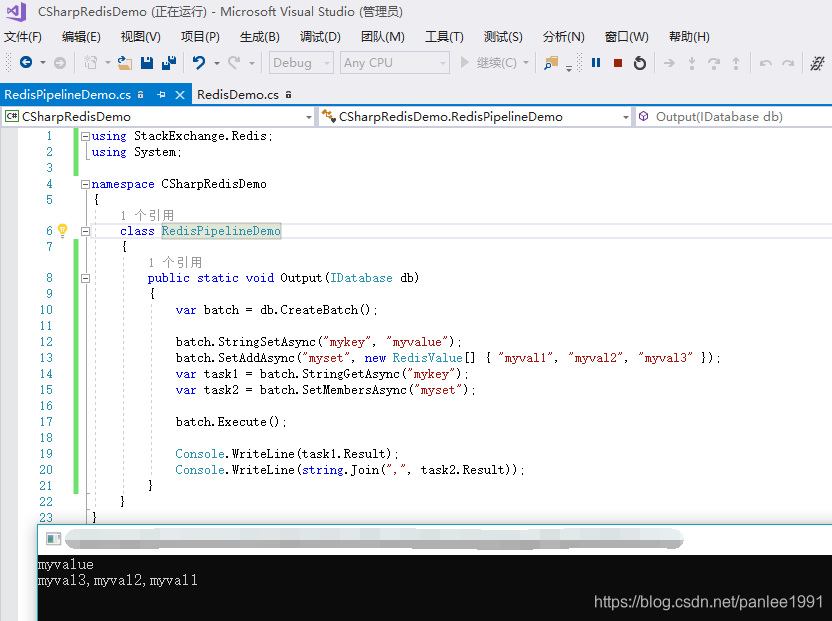Open the 帮助(H) menu
Image resolution: width=832 pixels, height=621 pixels.
[x=689, y=37]
